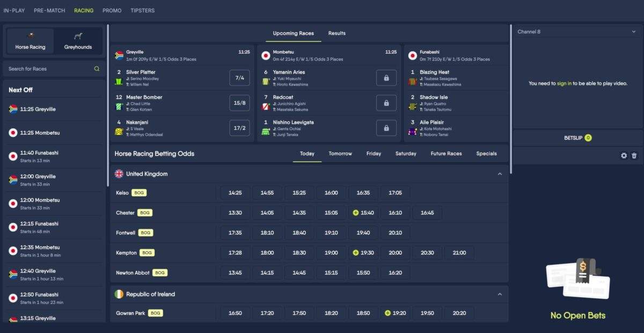
Task: Click the Master Bomber jockey silks icon
Action: pos(119,106)
